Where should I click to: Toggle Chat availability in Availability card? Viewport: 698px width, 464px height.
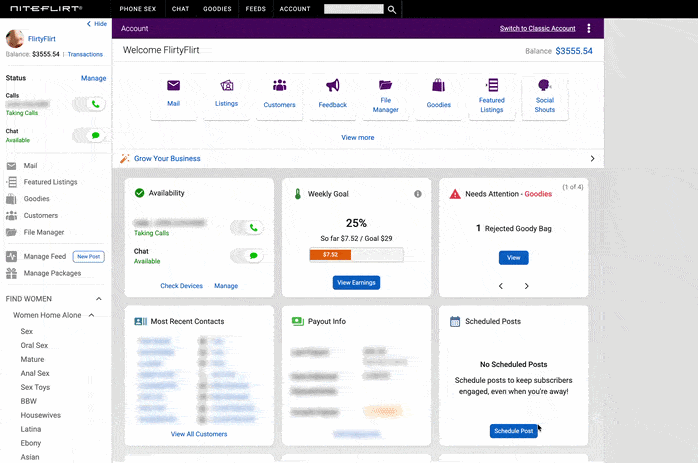coord(247,256)
